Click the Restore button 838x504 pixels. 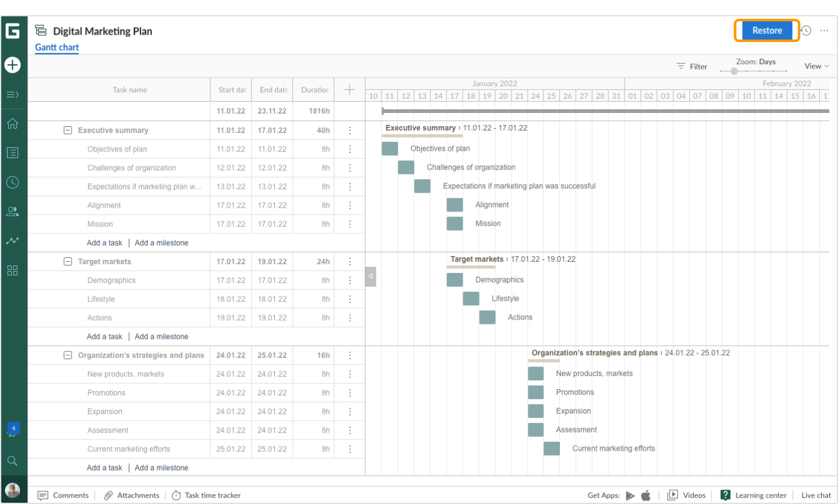(766, 31)
